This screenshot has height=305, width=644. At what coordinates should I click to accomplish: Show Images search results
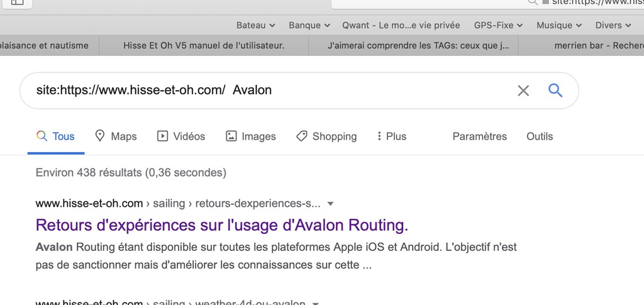tap(251, 136)
